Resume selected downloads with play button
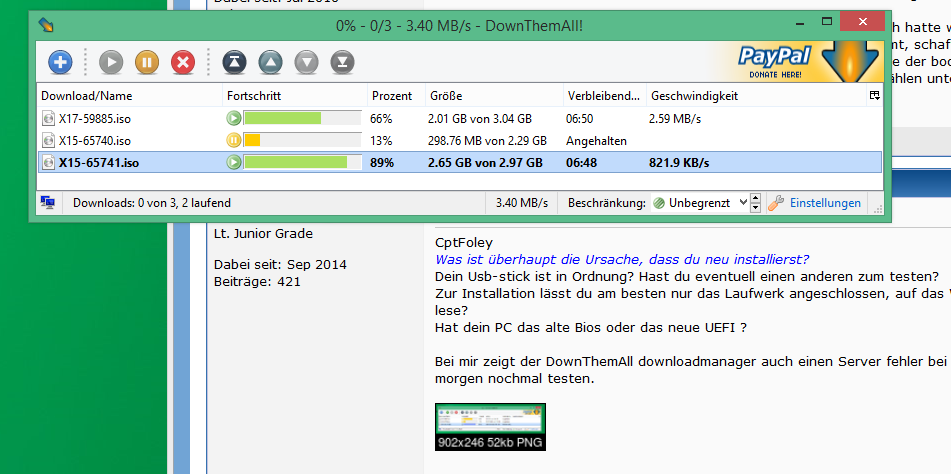This screenshot has width=951, height=474. click(111, 62)
